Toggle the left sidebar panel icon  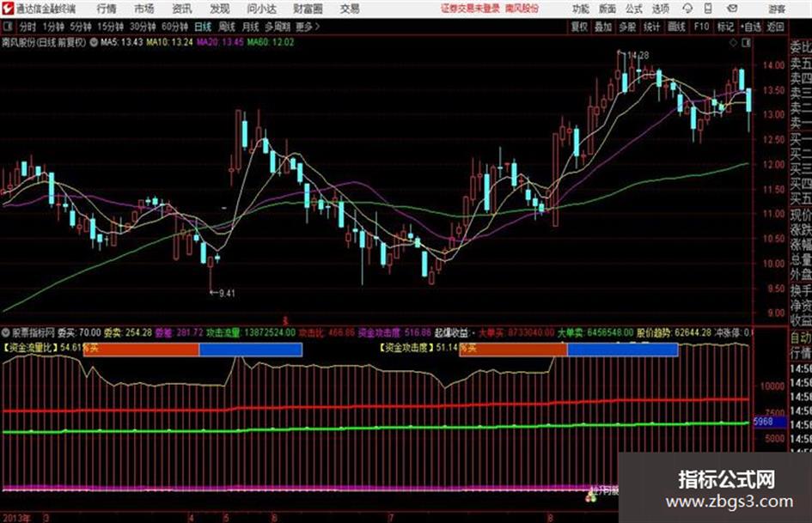tap(7, 27)
